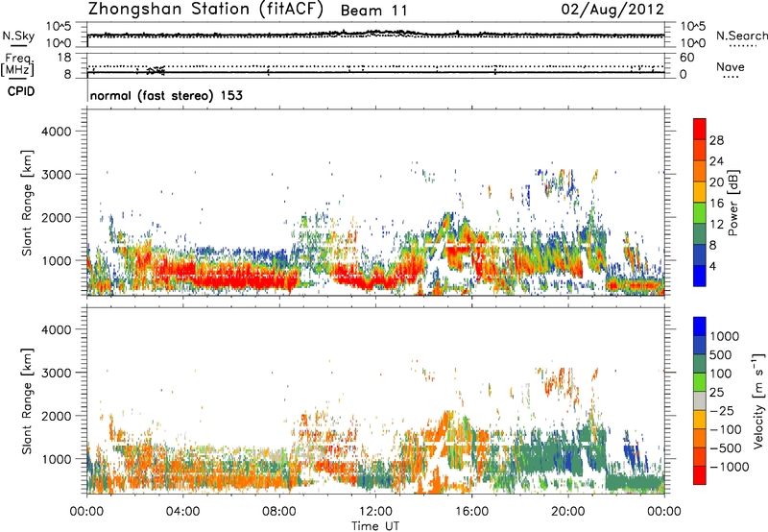The image size is (768, 532).
Task: Click 'normal (fast stereo) 153' text
Action: click(166, 95)
